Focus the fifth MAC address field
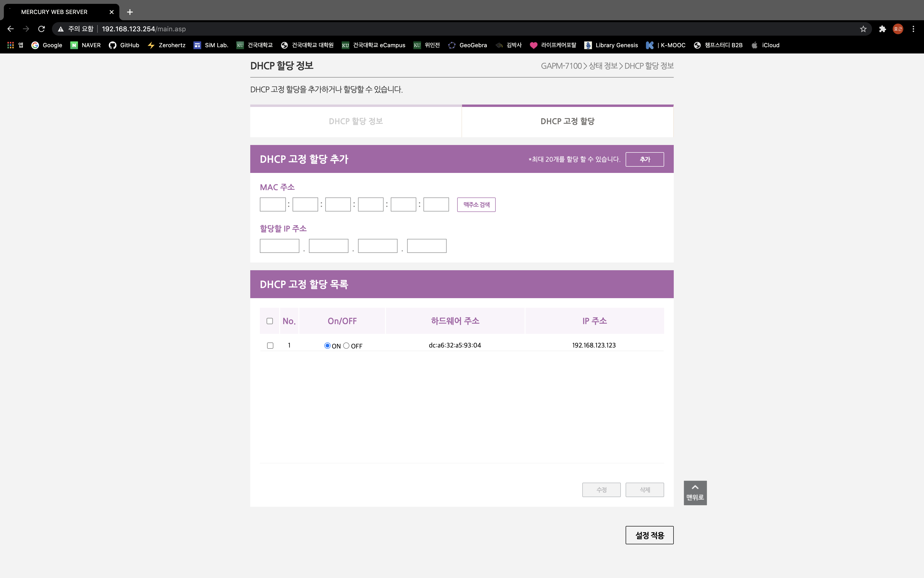 point(403,204)
